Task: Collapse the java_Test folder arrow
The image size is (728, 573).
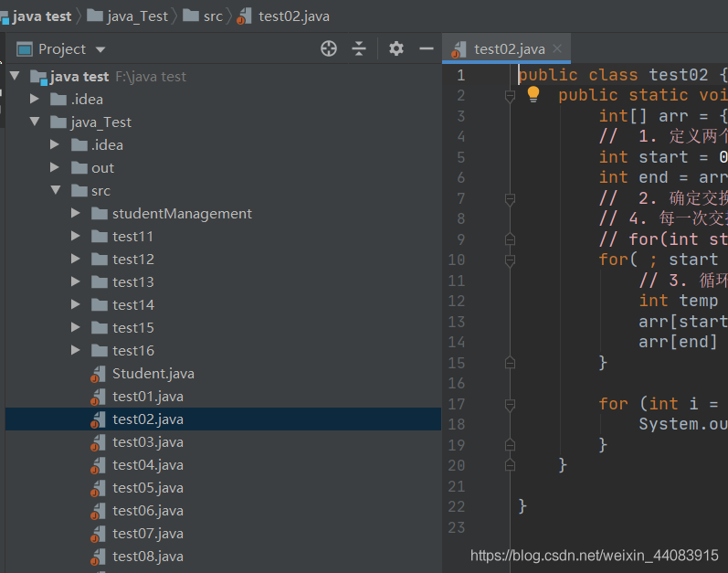Action: click(x=35, y=122)
